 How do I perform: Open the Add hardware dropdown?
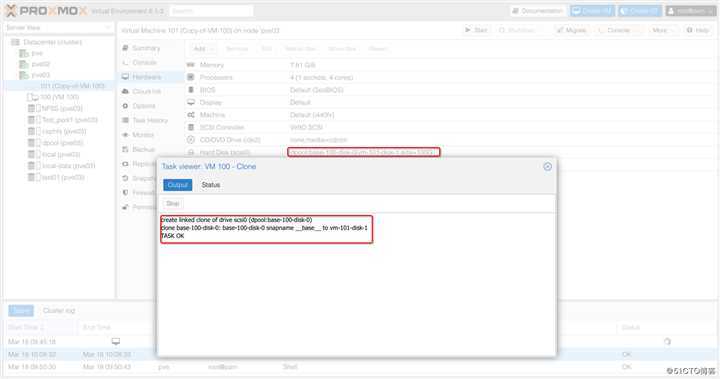(202, 49)
